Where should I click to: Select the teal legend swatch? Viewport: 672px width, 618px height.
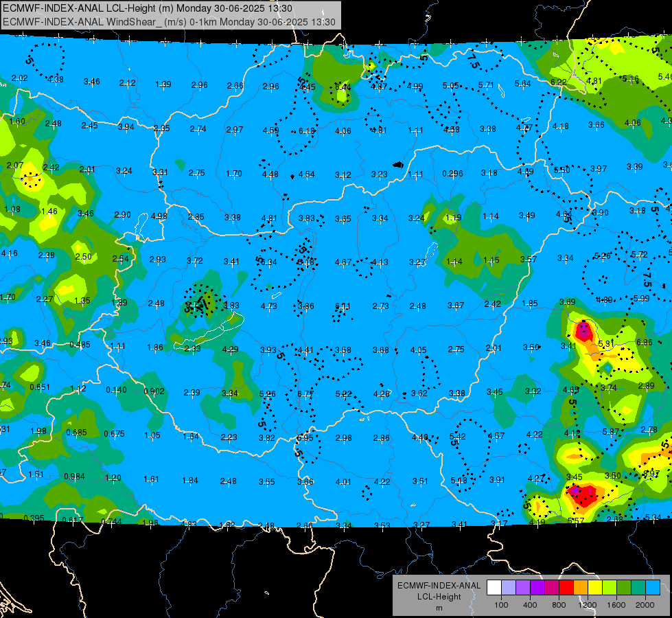(638, 588)
